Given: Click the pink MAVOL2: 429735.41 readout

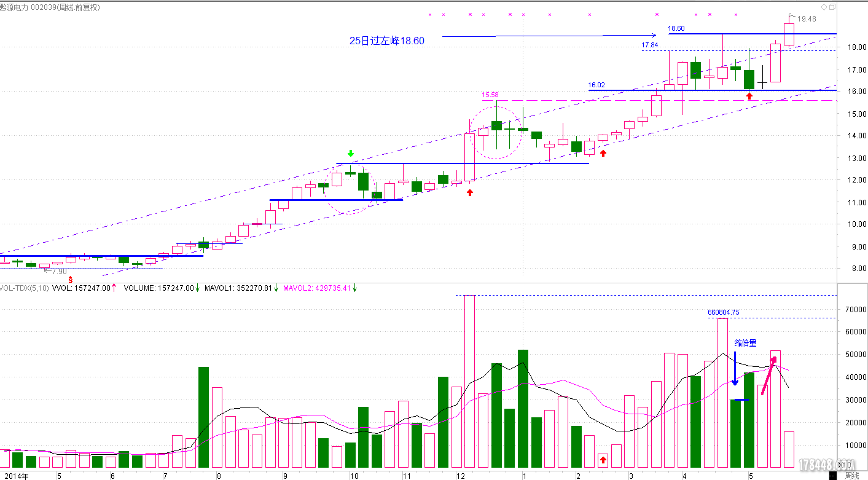Looking at the screenshot, I should (316, 288).
